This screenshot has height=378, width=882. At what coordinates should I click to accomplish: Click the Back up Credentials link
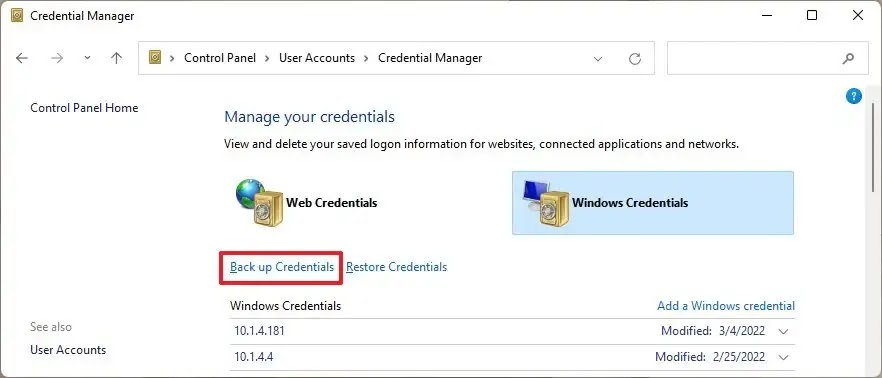pos(282,267)
